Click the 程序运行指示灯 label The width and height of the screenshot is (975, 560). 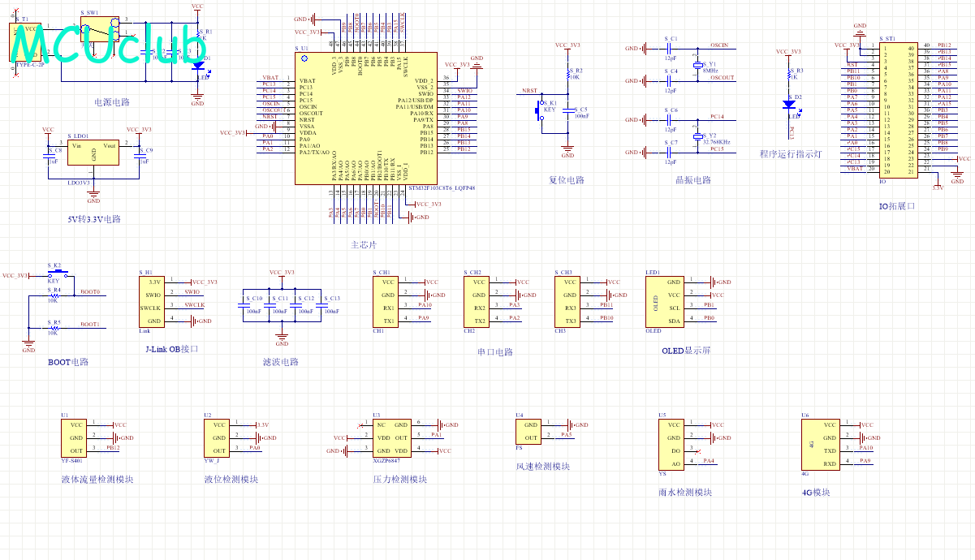791,153
